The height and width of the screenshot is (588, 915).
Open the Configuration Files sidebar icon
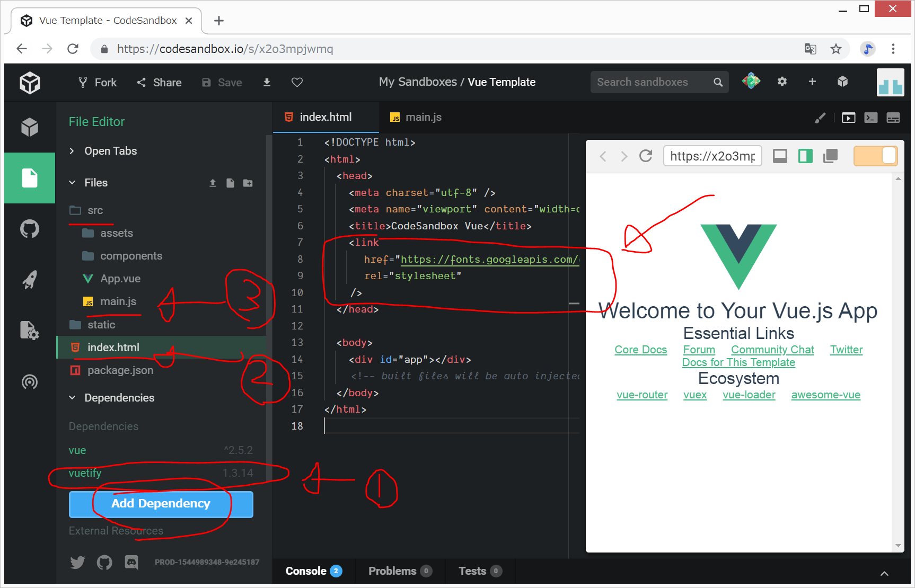[30, 331]
